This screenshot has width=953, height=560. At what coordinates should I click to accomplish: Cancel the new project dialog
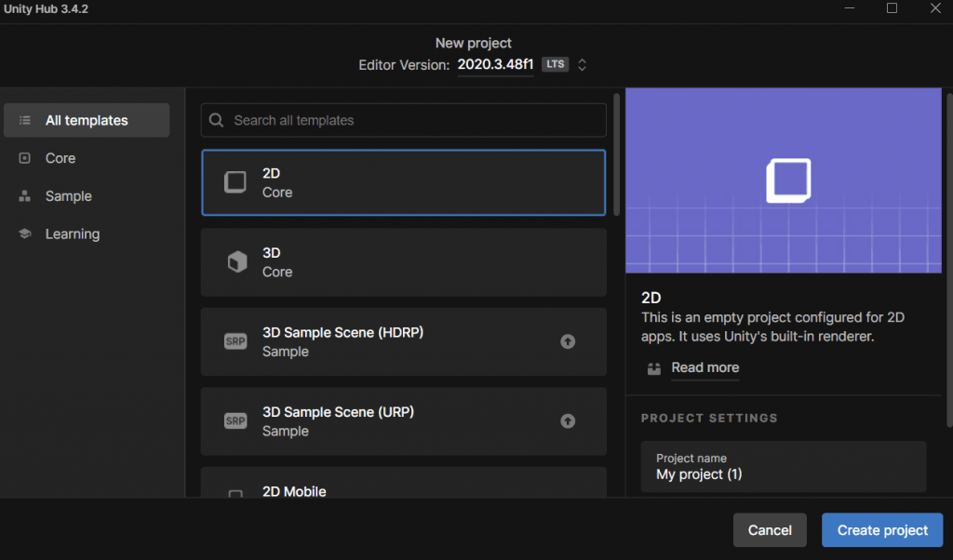(x=770, y=530)
